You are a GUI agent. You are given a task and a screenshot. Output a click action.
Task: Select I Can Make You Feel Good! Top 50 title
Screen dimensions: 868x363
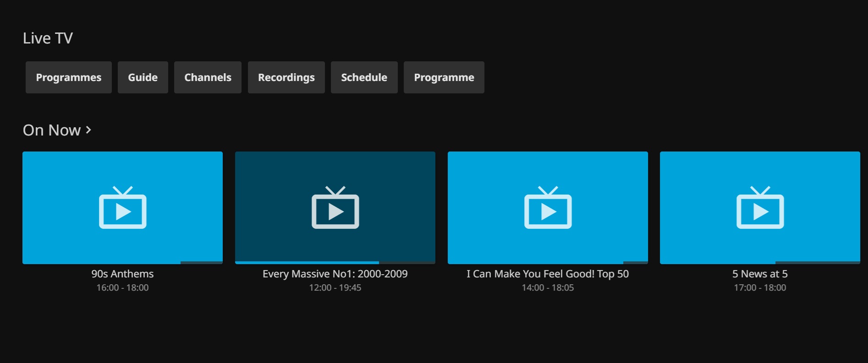(x=548, y=274)
